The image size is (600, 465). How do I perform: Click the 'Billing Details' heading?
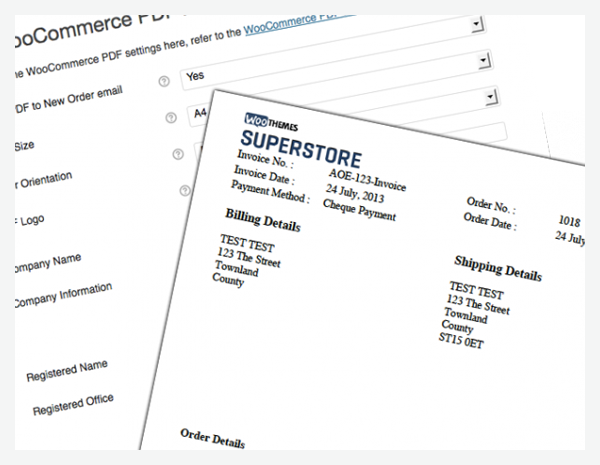pos(263,220)
